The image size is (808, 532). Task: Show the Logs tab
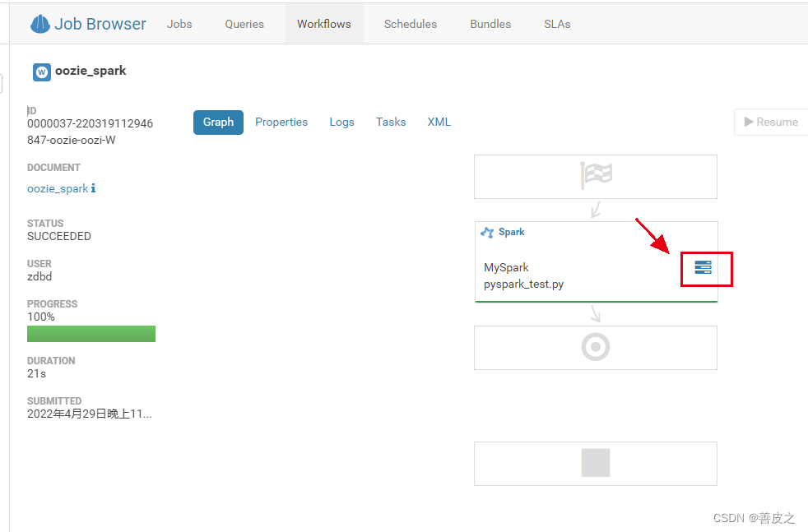pos(342,122)
